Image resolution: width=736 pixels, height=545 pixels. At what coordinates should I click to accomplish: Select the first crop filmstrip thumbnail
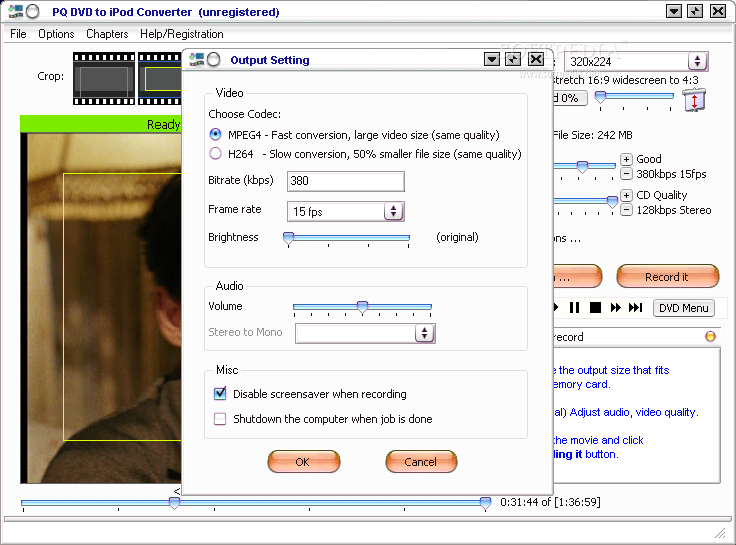click(x=104, y=78)
